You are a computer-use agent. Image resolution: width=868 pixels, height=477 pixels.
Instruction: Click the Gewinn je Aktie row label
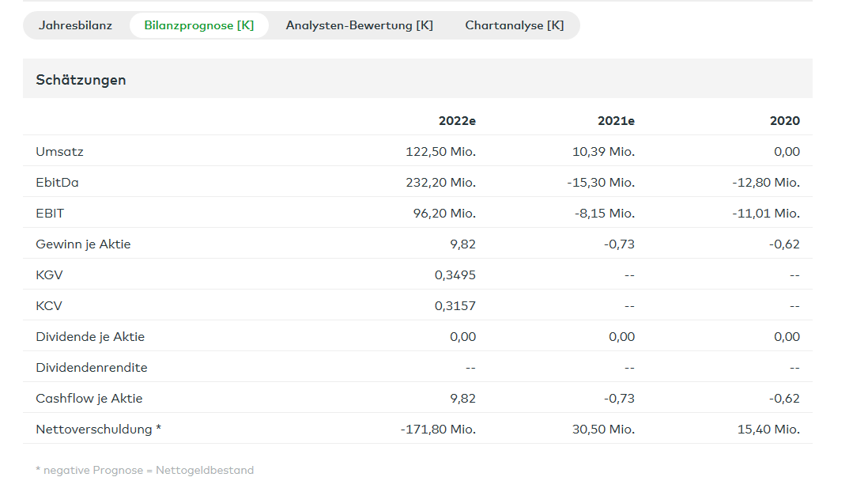point(83,244)
